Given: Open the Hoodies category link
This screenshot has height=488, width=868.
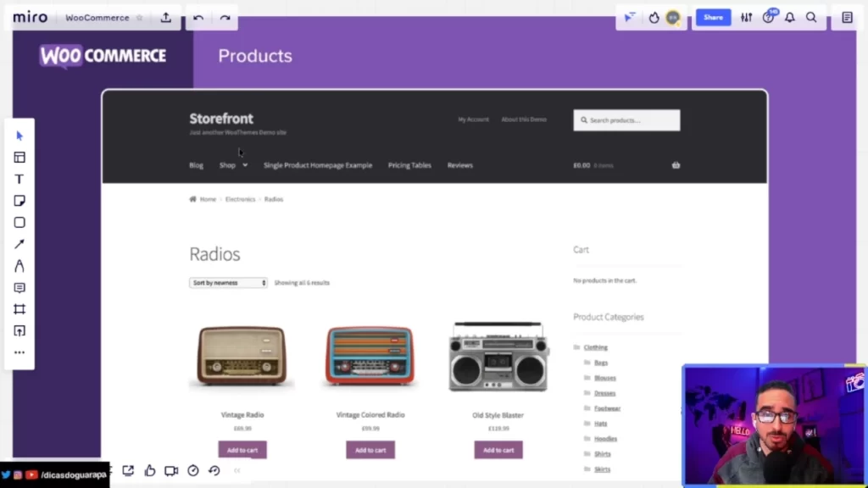Looking at the screenshot, I should tap(605, 439).
